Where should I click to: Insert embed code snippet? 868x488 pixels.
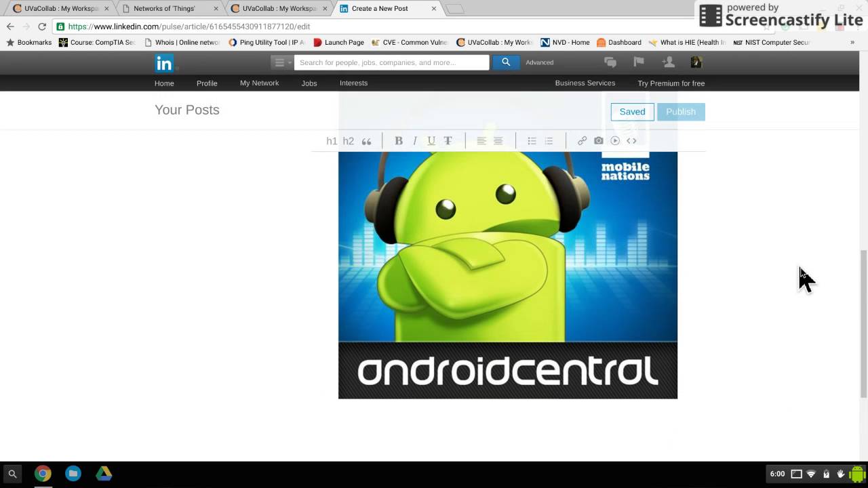click(631, 141)
